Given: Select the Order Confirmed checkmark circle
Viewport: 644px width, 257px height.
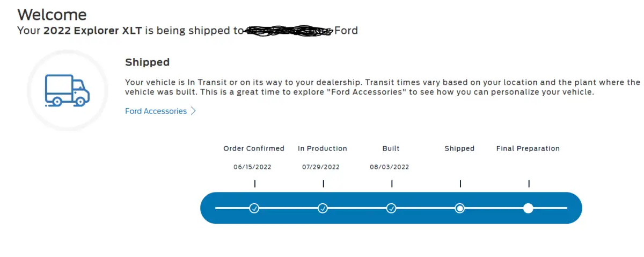Looking at the screenshot, I should [x=254, y=208].
